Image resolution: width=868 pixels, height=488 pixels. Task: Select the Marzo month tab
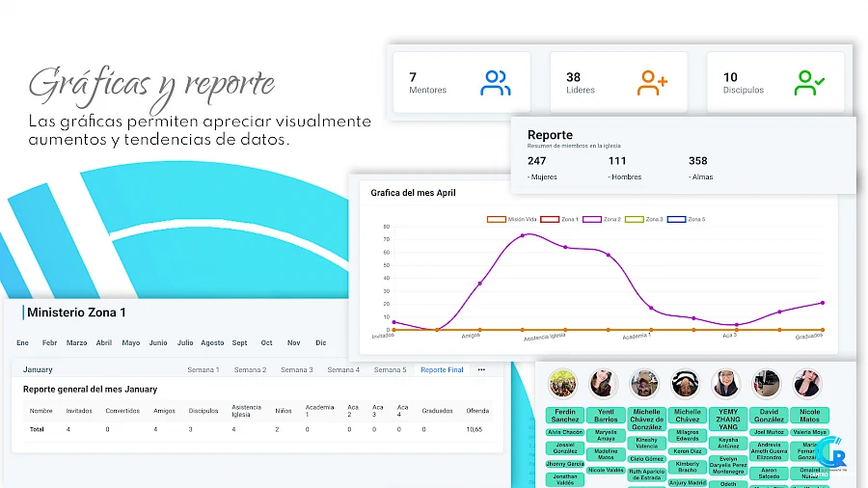(77, 343)
